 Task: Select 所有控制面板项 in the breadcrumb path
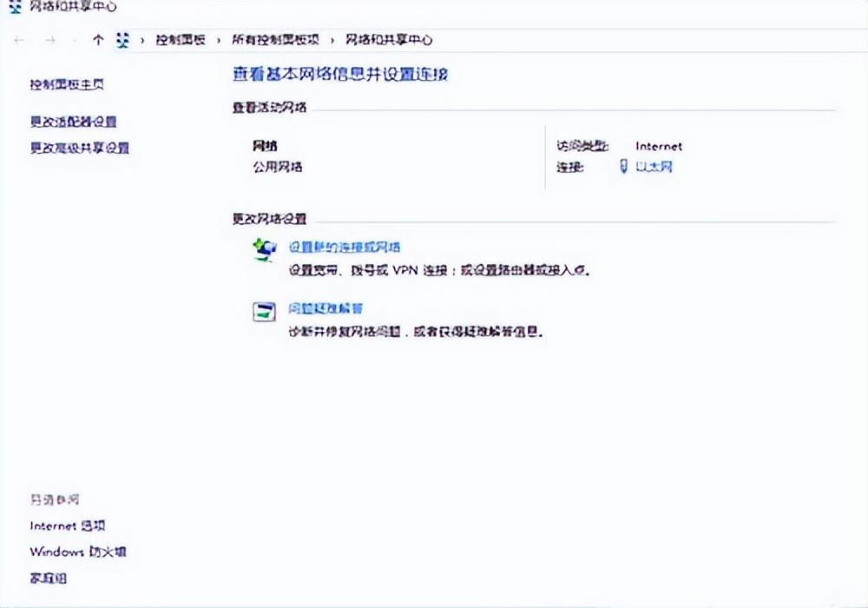coord(274,40)
